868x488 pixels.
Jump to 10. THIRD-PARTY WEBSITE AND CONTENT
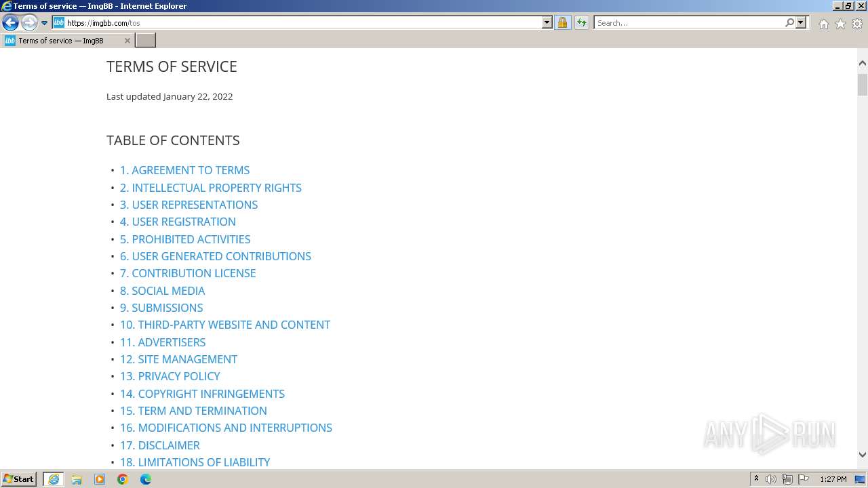(225, 325)
